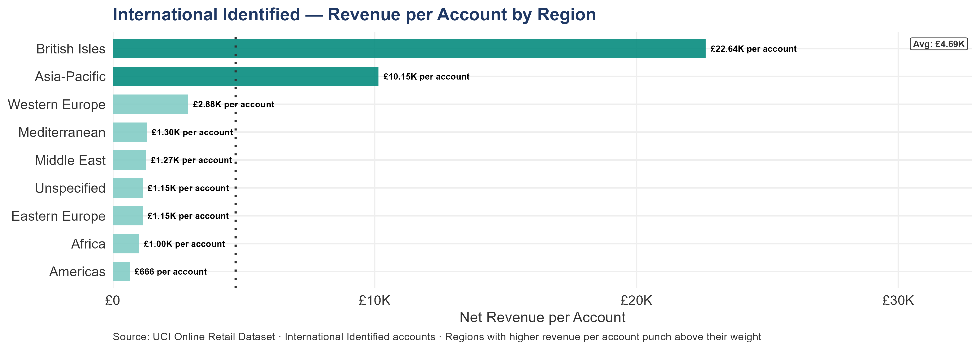Click the 'Avg: £4.69K' annotation box

(x=938, y=44)
